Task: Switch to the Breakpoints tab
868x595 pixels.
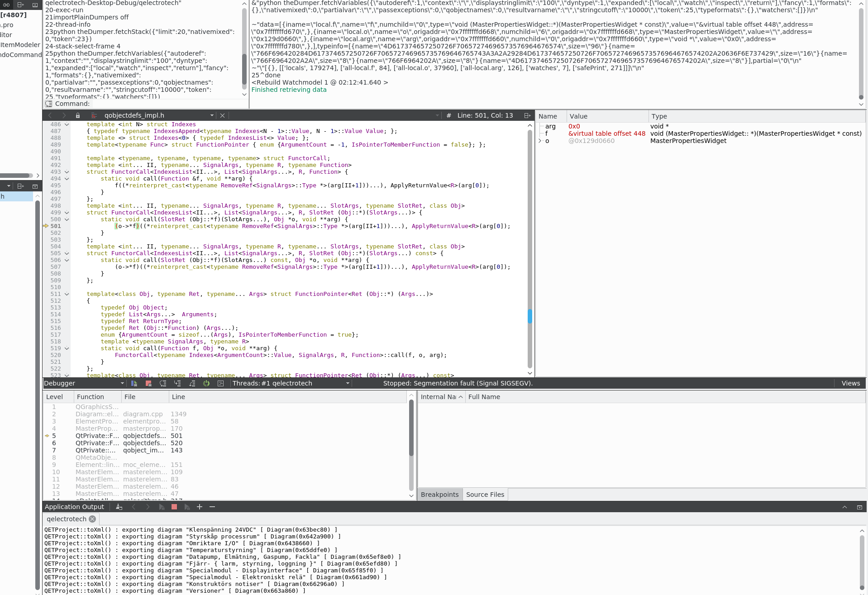Action: tap(439, 495)
